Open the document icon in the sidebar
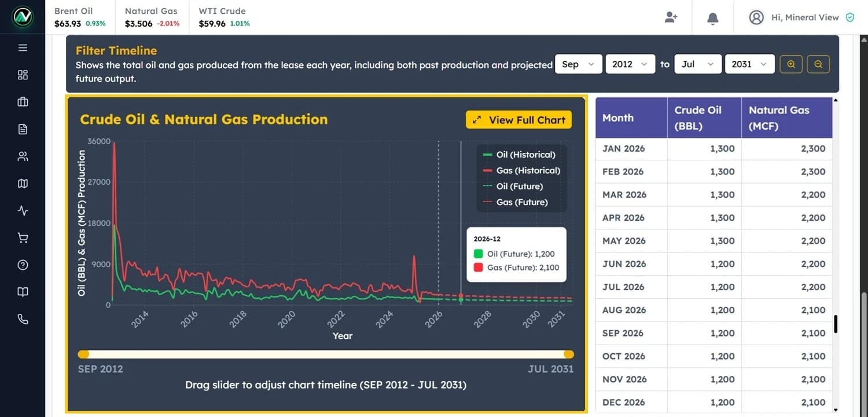The height and width of the screenshot is (417, 868). (23, 129)
